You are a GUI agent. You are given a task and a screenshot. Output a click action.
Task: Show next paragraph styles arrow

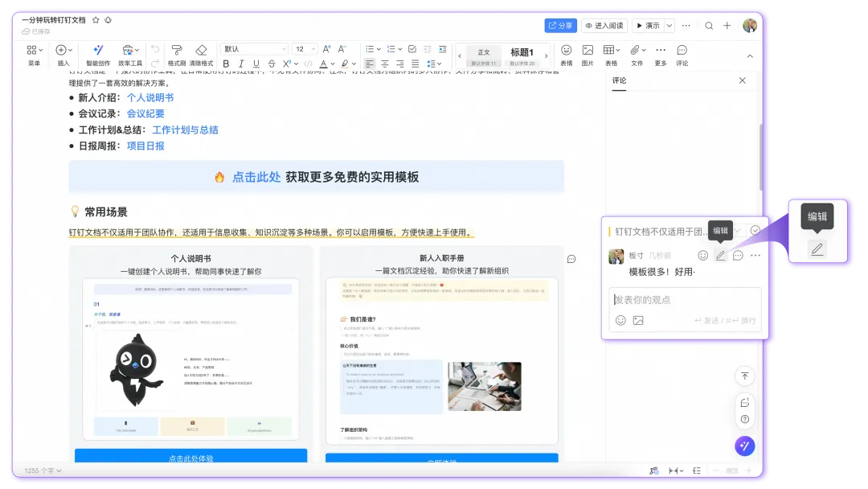[x=547, y=56]
